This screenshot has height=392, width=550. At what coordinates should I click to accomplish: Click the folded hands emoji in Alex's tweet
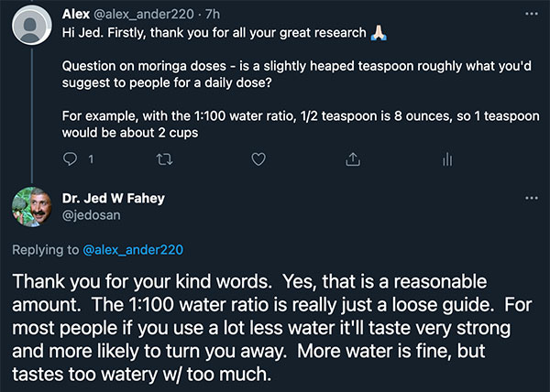(379, 33)
